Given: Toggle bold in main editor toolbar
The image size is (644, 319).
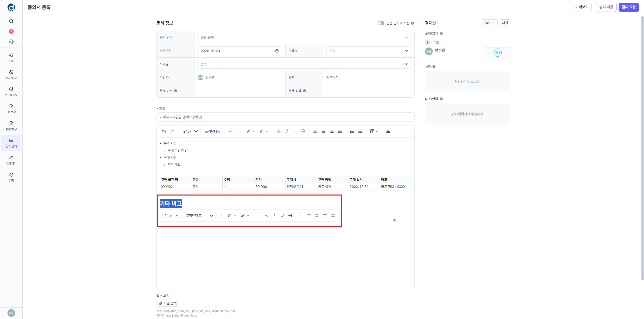Looking at the screenshot, I should click(x=279, y=131).
